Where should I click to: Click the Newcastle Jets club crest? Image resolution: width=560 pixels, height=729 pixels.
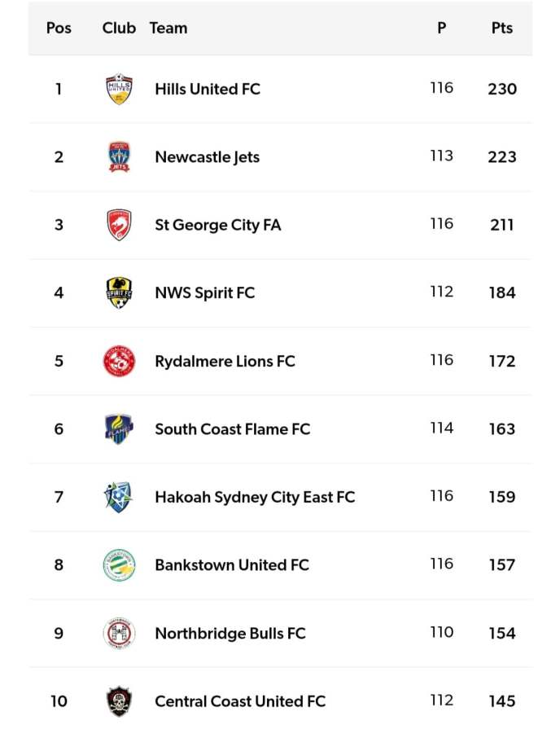[x=120, y=156]
